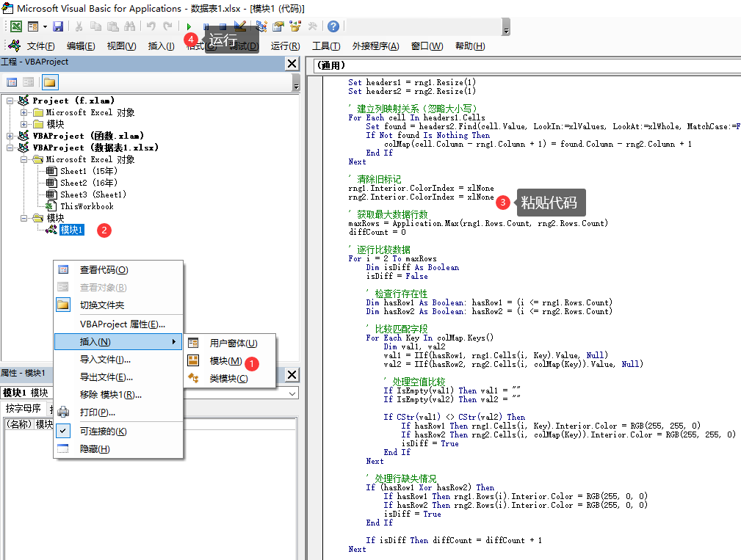Close the 属性 - 模块1 panel
The height and width of the screenshot is (560, 741).
(x=292, y=375)
